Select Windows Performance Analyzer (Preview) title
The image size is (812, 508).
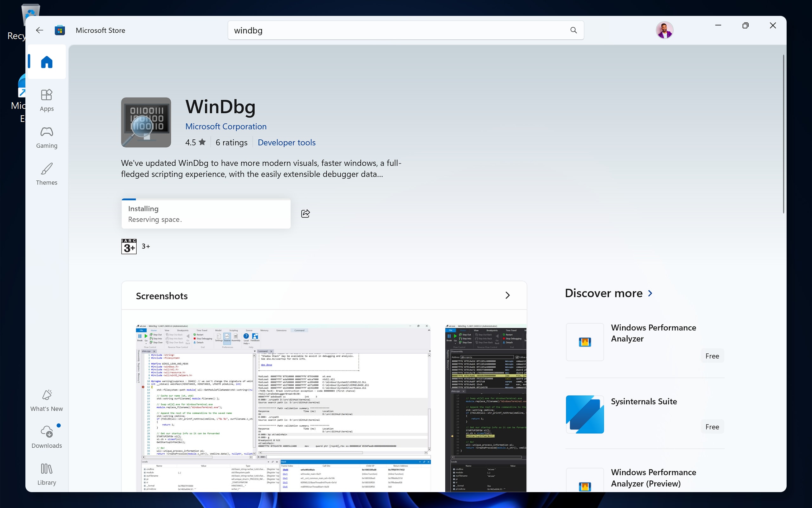pyautogui.click(x=653, y=478)
